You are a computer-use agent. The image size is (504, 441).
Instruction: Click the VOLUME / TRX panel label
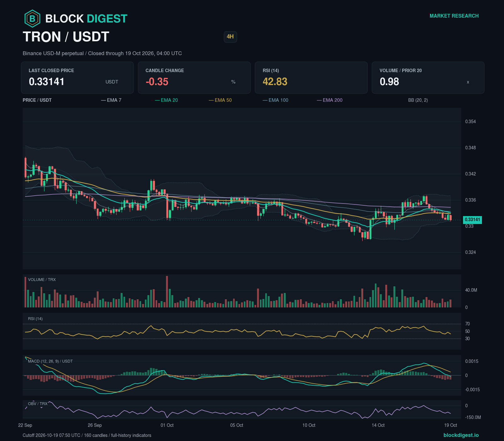pos(42,280)
